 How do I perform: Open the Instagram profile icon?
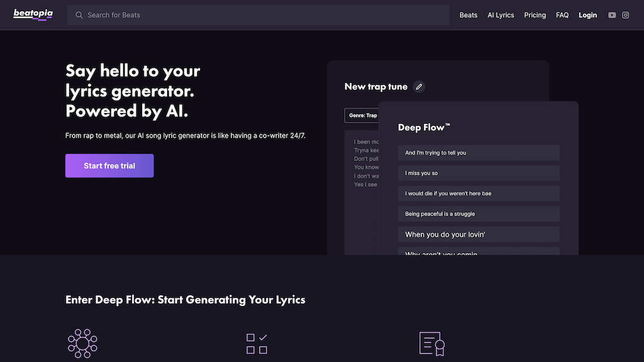pos(626,15)
